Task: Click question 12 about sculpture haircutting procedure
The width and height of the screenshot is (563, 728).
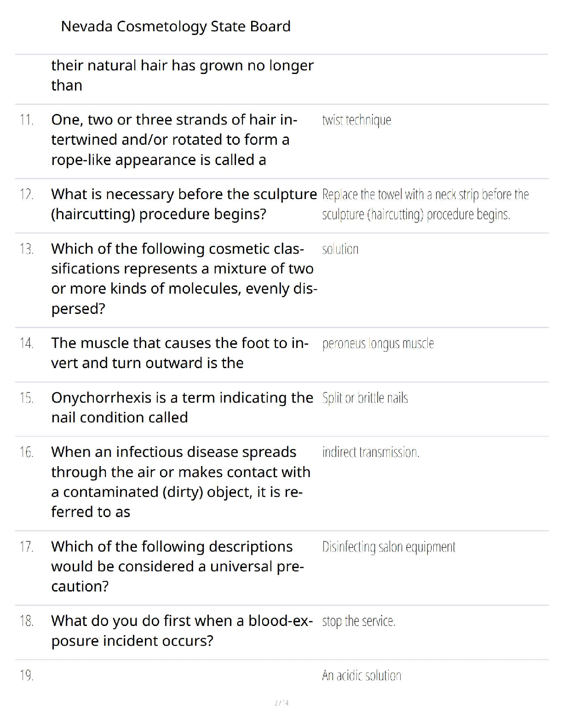Action: [184, 204]
